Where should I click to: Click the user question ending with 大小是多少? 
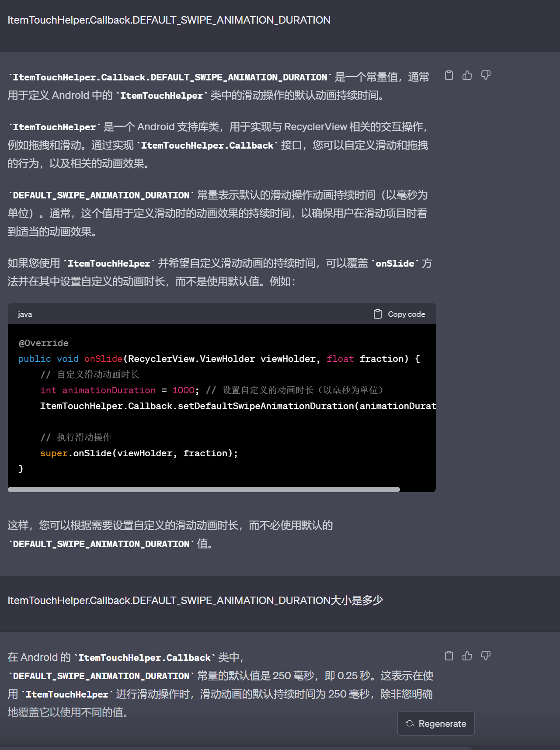[x=195, y=601]
